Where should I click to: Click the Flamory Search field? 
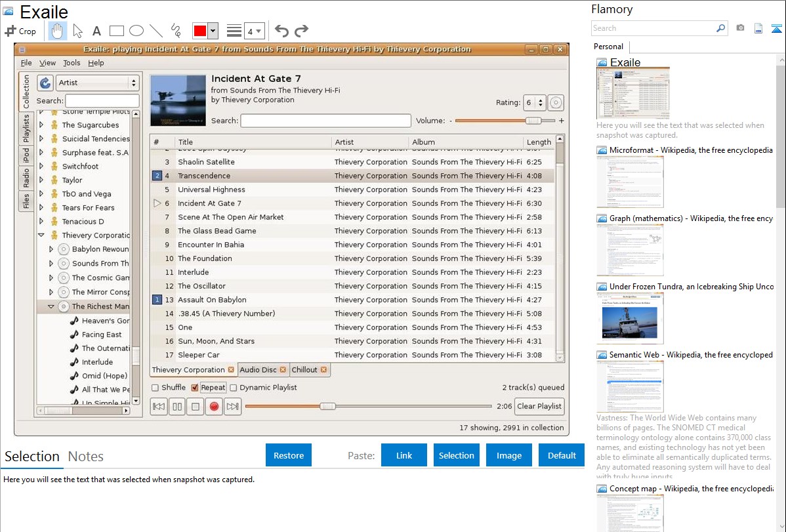[x=653, y=28]
